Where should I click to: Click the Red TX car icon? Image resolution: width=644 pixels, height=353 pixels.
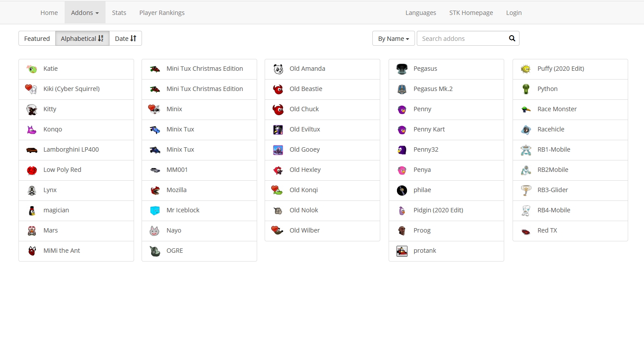coord(526,231)
